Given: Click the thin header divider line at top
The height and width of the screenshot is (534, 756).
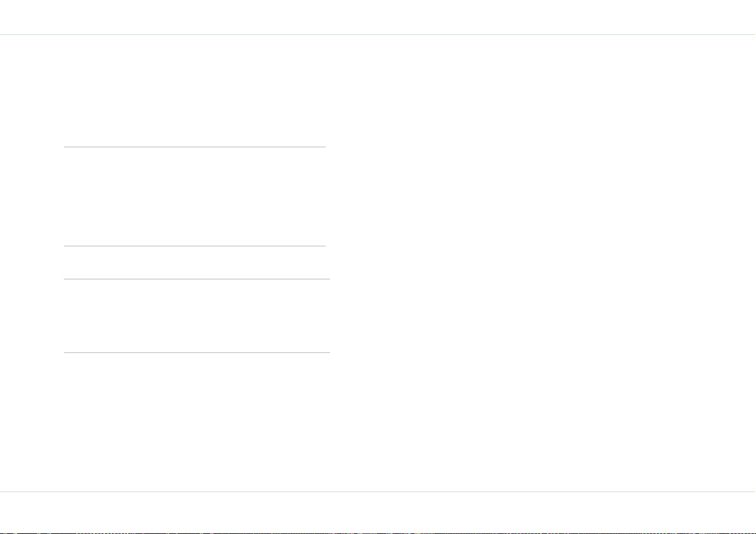Looking at the screenshot, I should click(378, 35).
